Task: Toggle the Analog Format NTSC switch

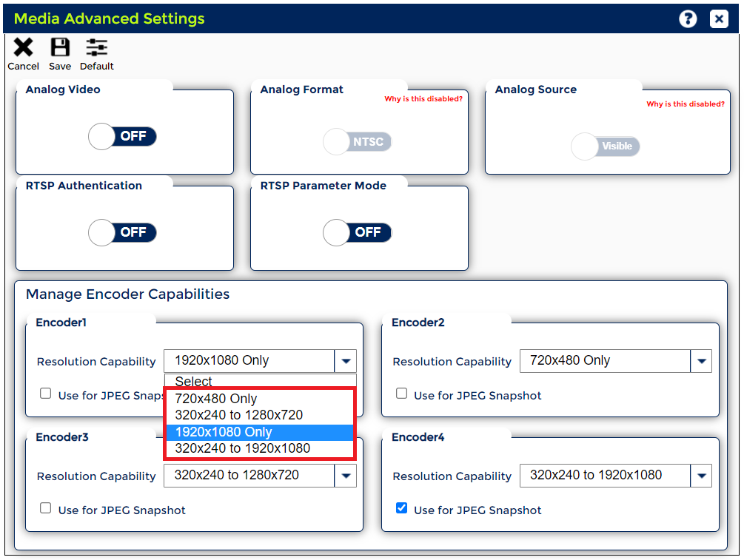Action: (x=358, y=142)
